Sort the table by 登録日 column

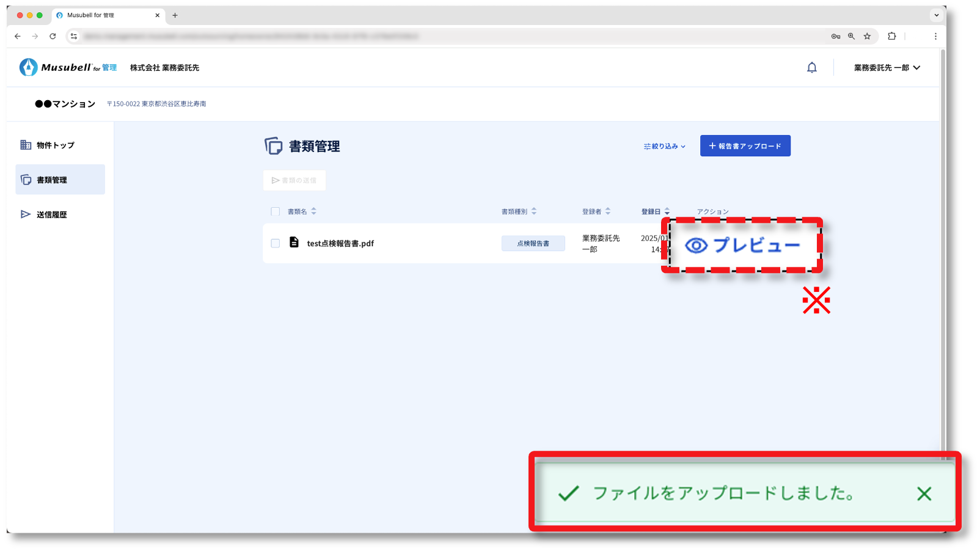655,211
